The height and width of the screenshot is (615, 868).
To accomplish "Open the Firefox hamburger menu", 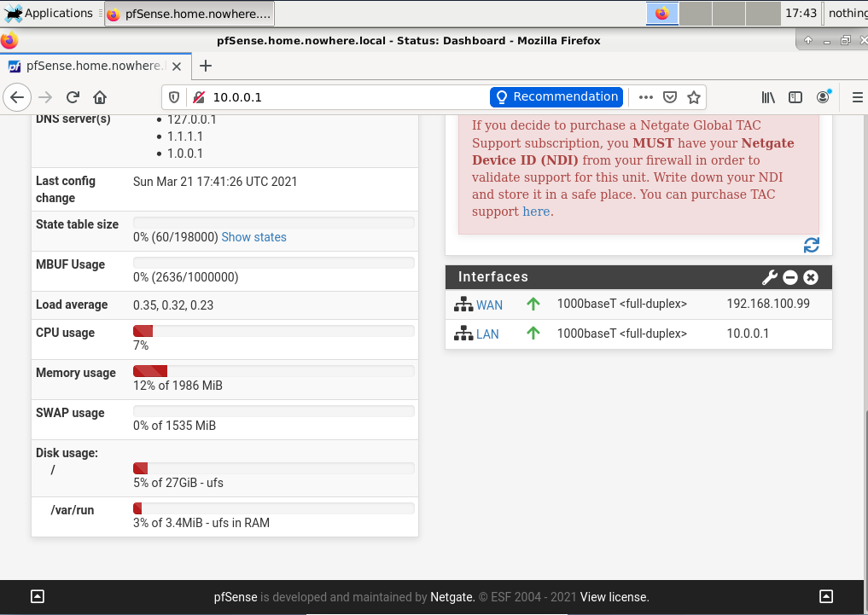I will click(x=858, y=97).
